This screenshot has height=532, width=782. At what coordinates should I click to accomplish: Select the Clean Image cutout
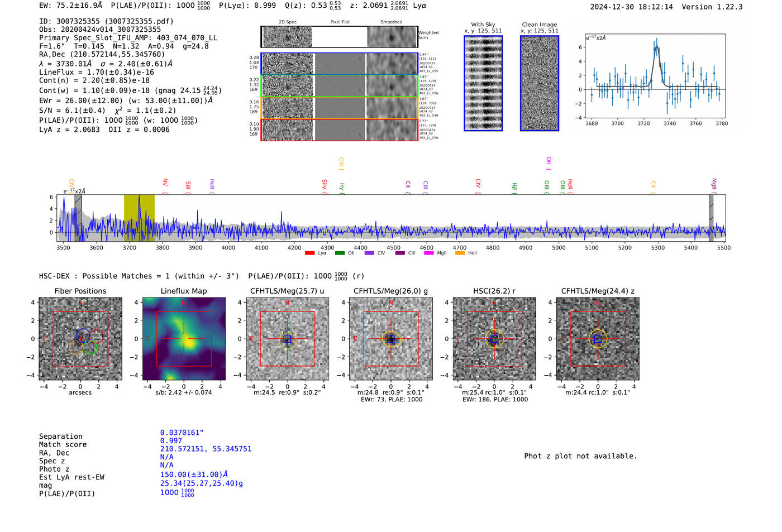coord(540,83)
